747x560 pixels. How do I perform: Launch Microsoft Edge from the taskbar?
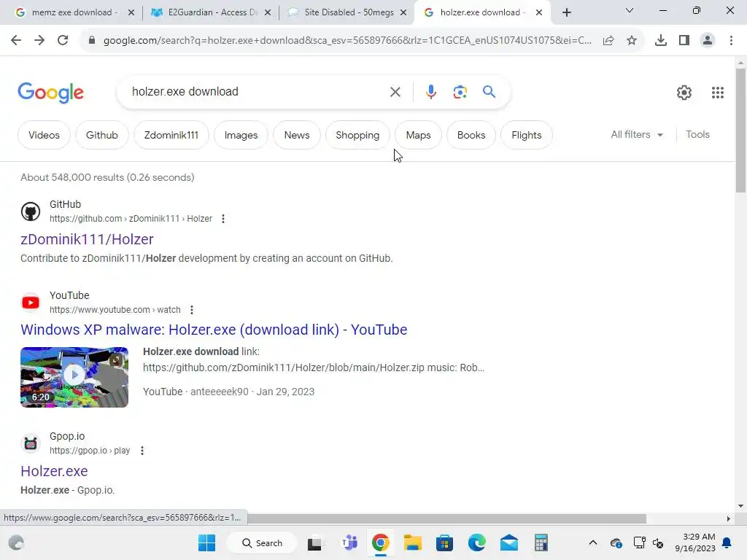point(477,542)
